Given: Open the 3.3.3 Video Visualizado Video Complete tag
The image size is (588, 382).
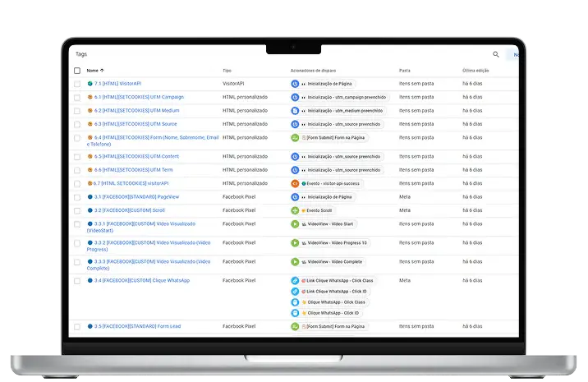Looking at the screenshot, I should 149,265.
